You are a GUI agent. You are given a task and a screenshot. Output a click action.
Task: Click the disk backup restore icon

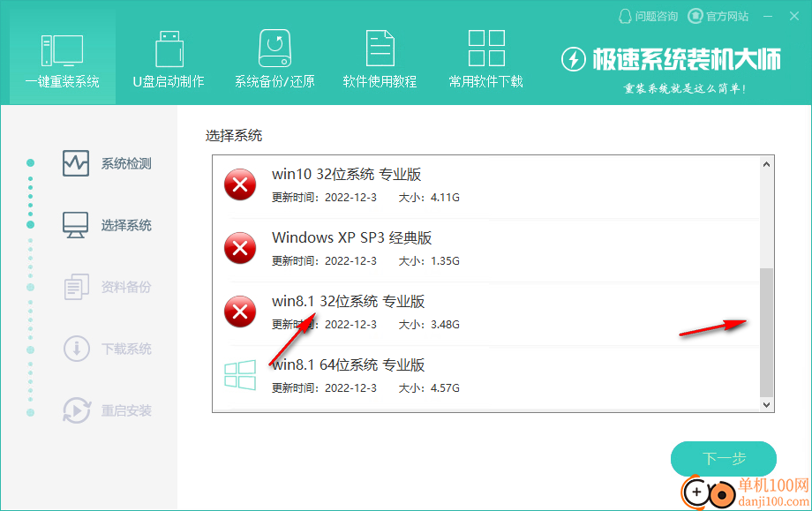(274, 49)
